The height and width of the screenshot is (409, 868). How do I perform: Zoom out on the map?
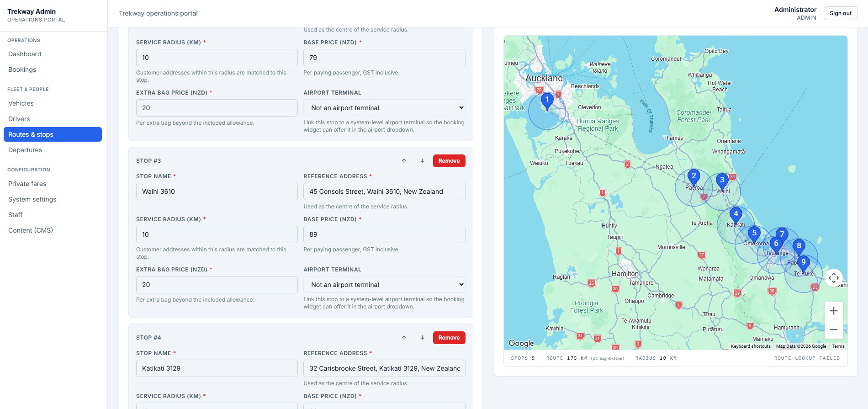[x=834, y=329]
